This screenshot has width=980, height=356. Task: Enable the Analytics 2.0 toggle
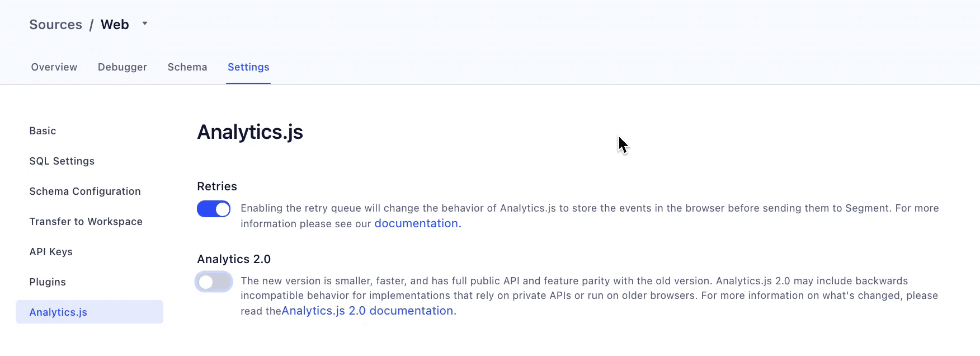click(214, 282)
